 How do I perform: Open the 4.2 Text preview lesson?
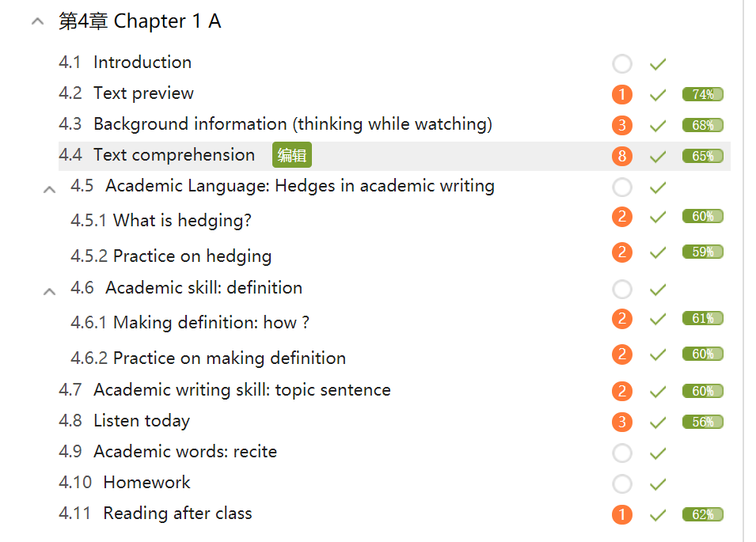(x=143, y=93)
